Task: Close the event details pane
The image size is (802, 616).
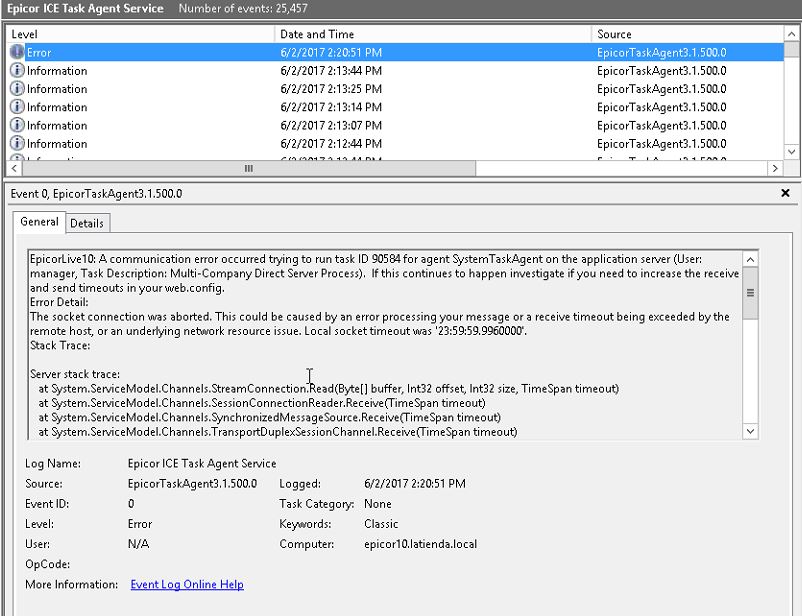Action: click(785, 193)
